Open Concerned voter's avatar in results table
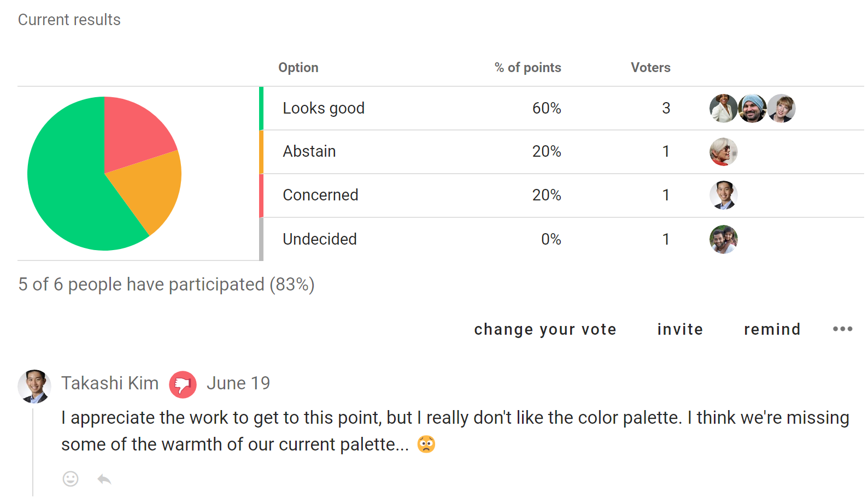The image size is (868, 498). coord(723,195)
